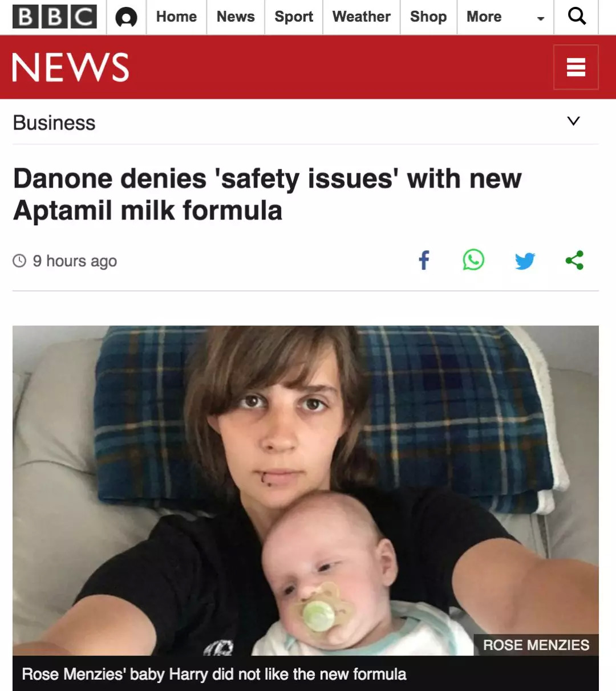Expand the More dropdown arrow

pyautogui.click(x=541, y=18)
